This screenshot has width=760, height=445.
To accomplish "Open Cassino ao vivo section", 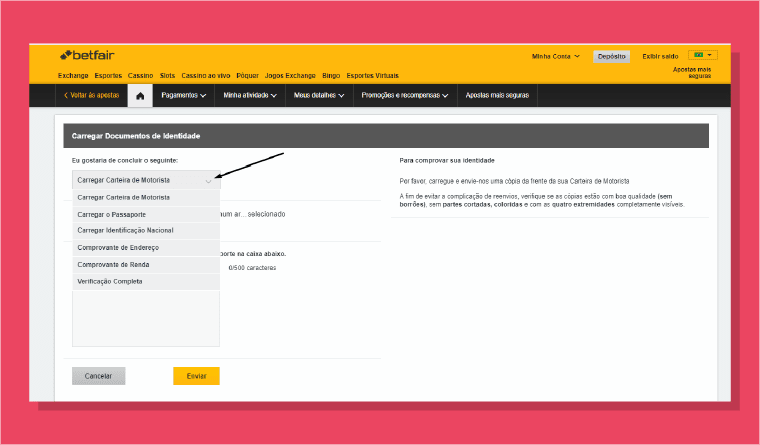I will point(206,76).
